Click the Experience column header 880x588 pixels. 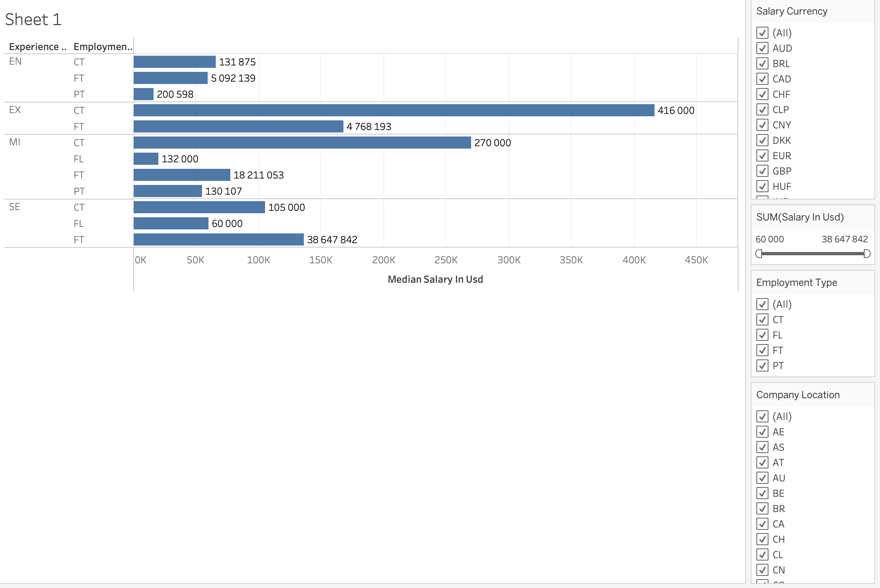click(37, 47)
